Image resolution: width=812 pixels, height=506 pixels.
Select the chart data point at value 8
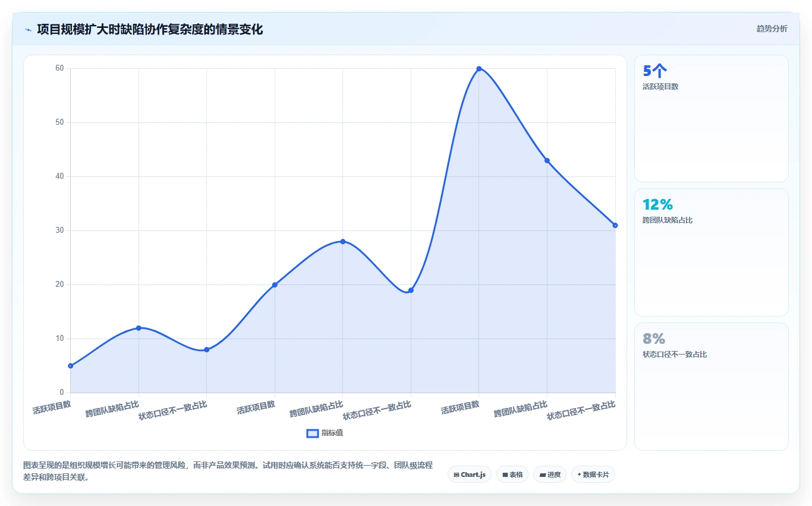(206, 349)
